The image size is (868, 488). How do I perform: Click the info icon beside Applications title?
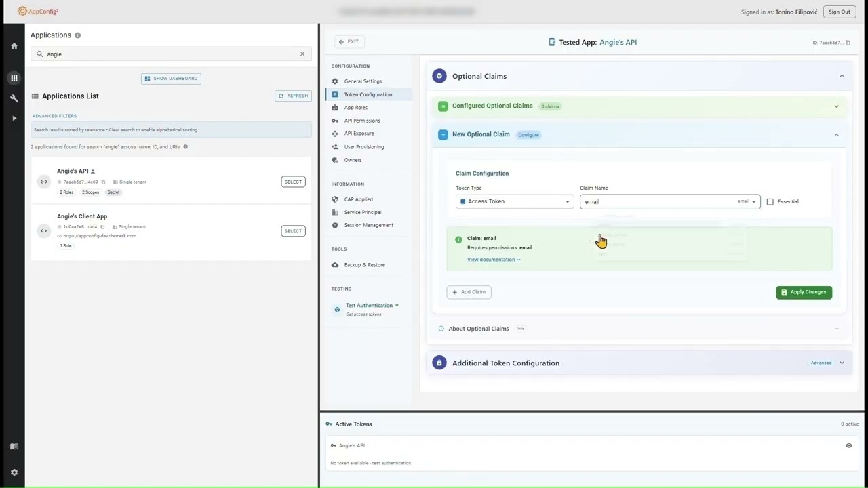(77, 35)
